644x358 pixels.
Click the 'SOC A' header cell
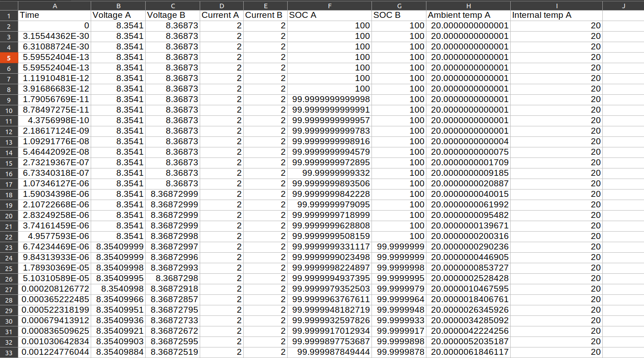329,15
